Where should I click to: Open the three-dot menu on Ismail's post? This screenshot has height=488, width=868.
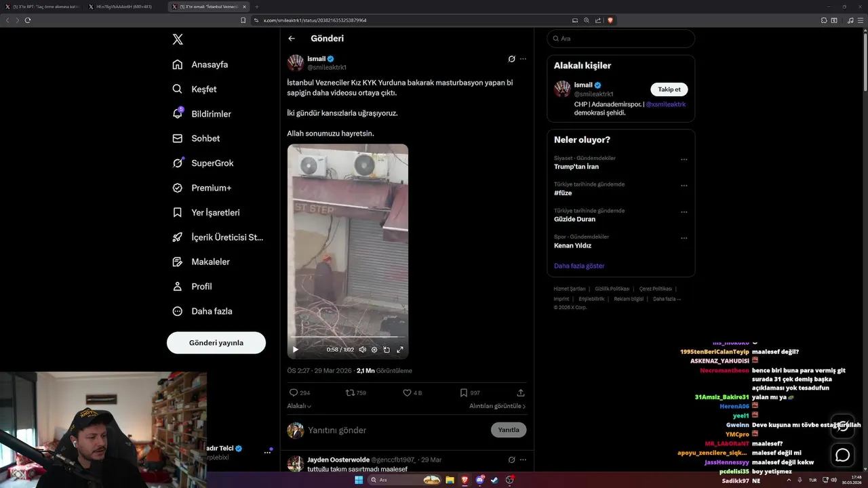click(523, 59)
